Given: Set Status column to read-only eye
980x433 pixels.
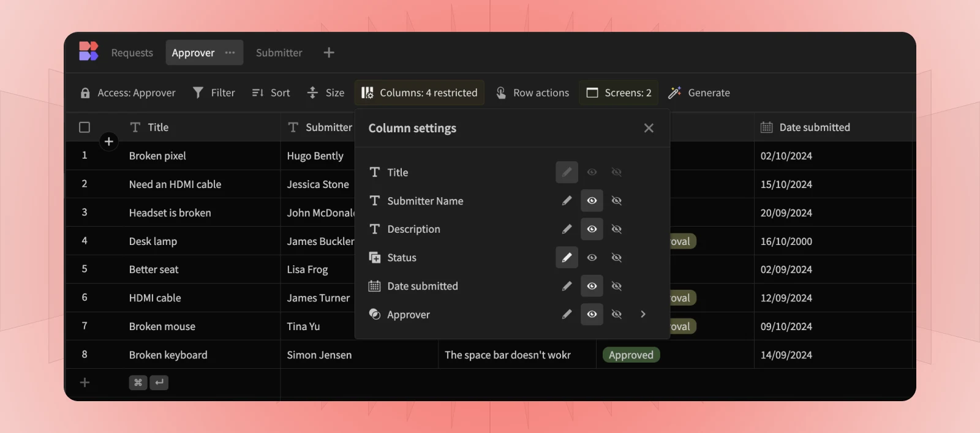Looking at the screenshot, I should (x=592, y=258).
